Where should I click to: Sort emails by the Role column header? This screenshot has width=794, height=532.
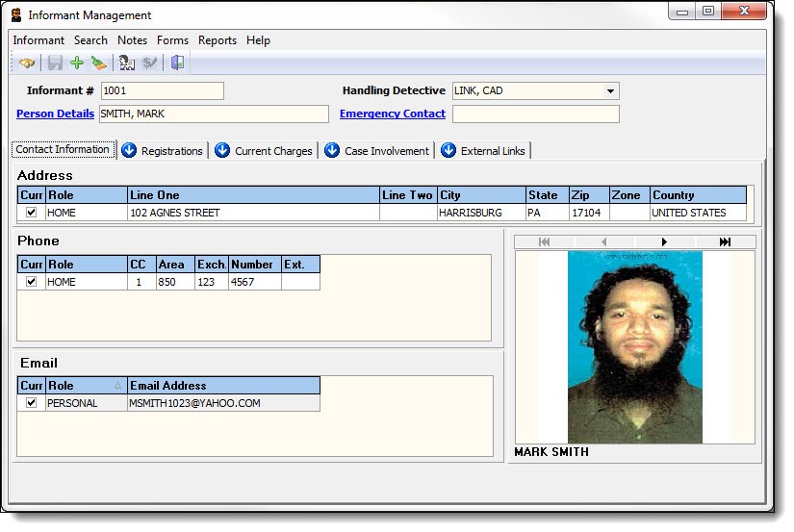click(86, 386)
